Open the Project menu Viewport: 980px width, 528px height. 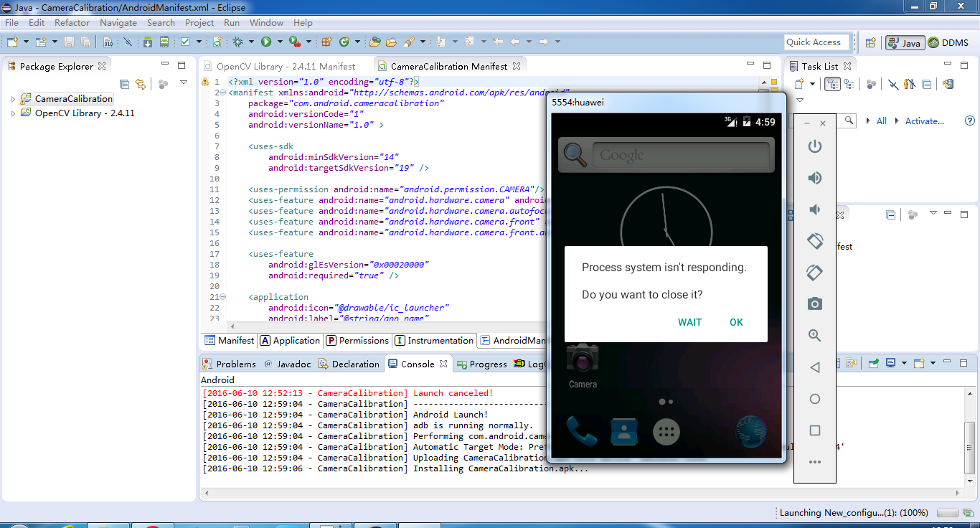(x=199, y=23)
